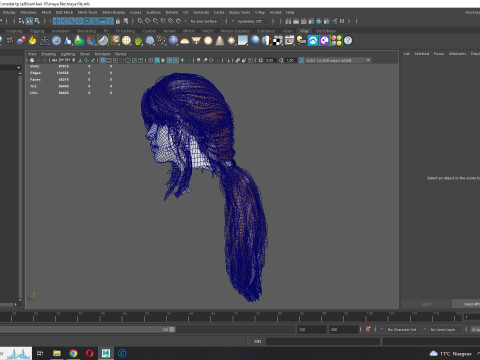
Task: Click the time slider ruler
Action: [231, 316]
